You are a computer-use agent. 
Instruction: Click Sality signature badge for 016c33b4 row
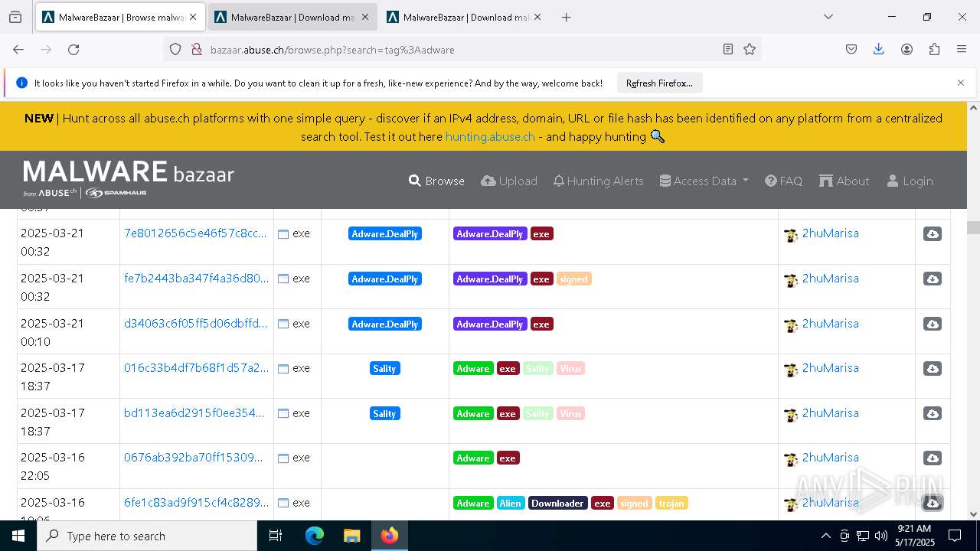[384, 369]
